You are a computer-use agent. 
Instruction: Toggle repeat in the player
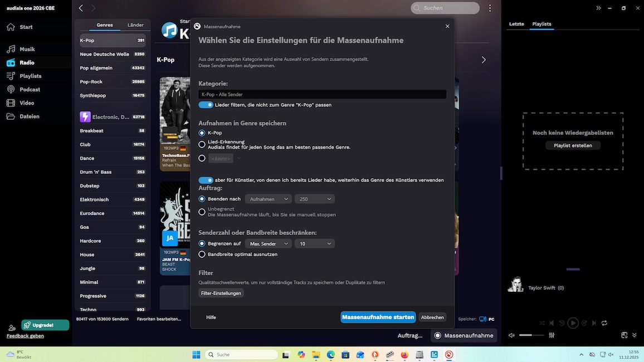click(604, 323)
